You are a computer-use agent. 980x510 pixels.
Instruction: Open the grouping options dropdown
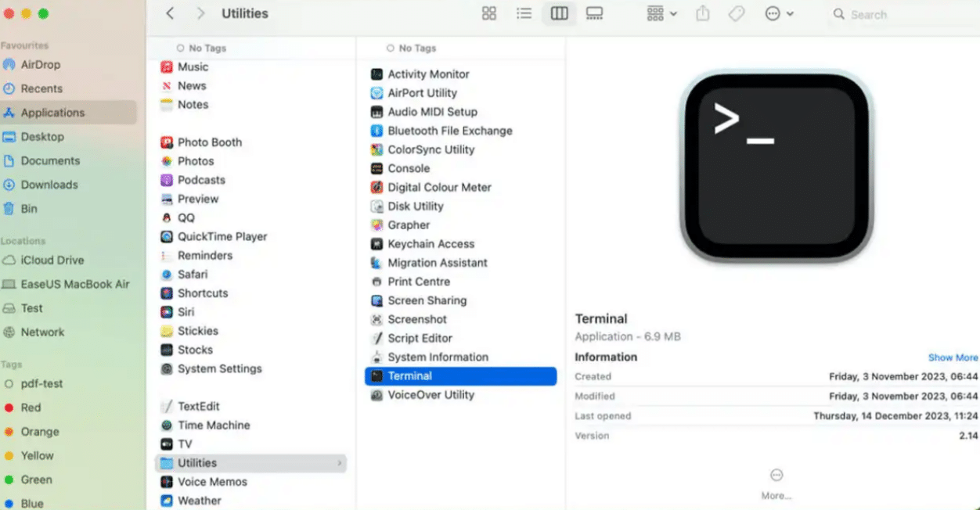tap(661, 13)
